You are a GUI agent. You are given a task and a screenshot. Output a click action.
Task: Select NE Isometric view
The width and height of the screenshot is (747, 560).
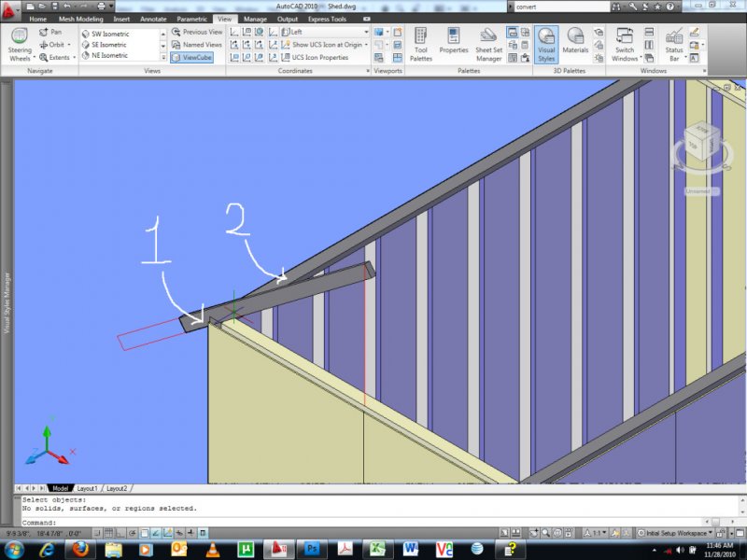(x=105, y=56)
